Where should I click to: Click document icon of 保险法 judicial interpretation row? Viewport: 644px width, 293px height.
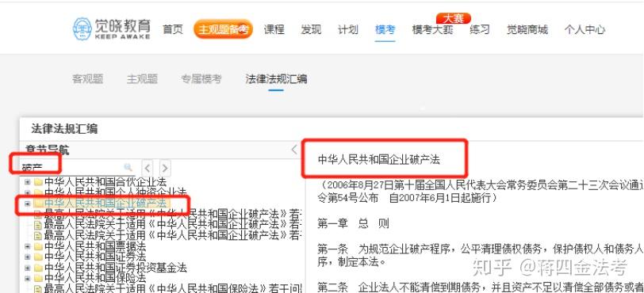click(x=38, y=289)
